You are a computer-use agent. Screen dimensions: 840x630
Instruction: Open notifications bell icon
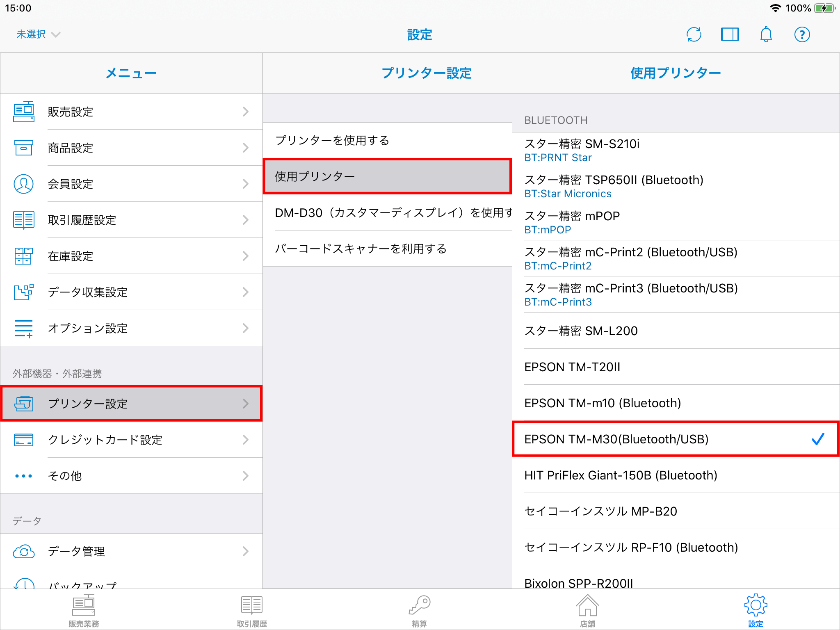point(766,34)
